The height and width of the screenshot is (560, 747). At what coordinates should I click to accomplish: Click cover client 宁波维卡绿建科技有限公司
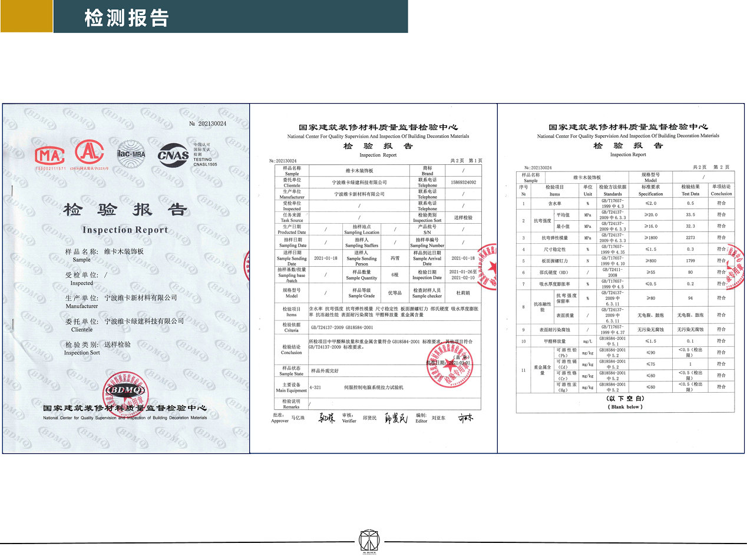coord(144,321)
